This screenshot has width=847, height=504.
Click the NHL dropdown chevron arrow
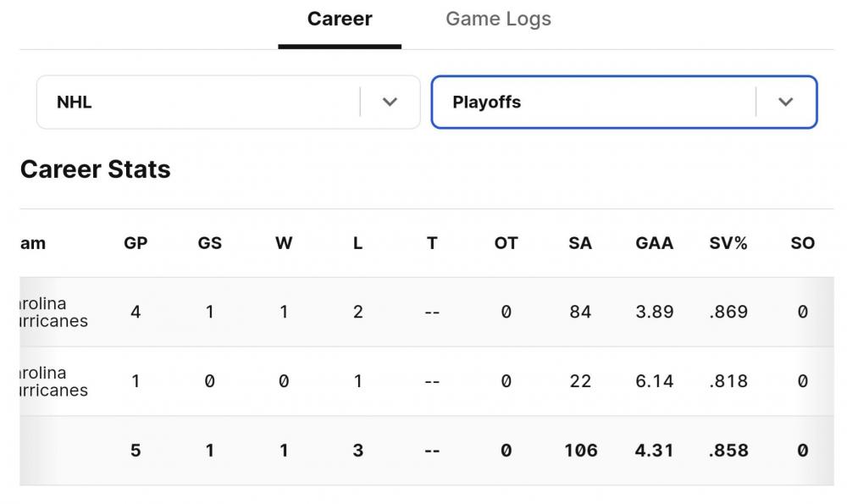390,102
